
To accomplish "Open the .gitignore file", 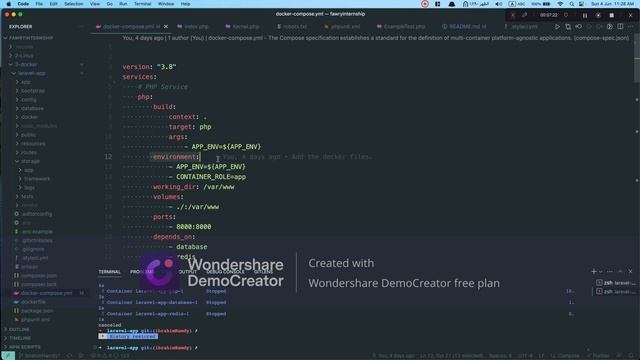I will pyautogui.click(x=33, y=249).
